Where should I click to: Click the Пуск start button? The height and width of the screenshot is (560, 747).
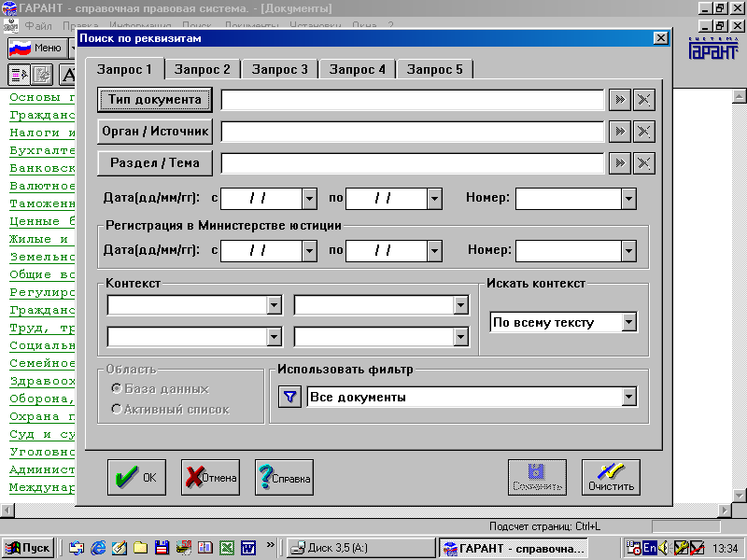click(27, 548)
